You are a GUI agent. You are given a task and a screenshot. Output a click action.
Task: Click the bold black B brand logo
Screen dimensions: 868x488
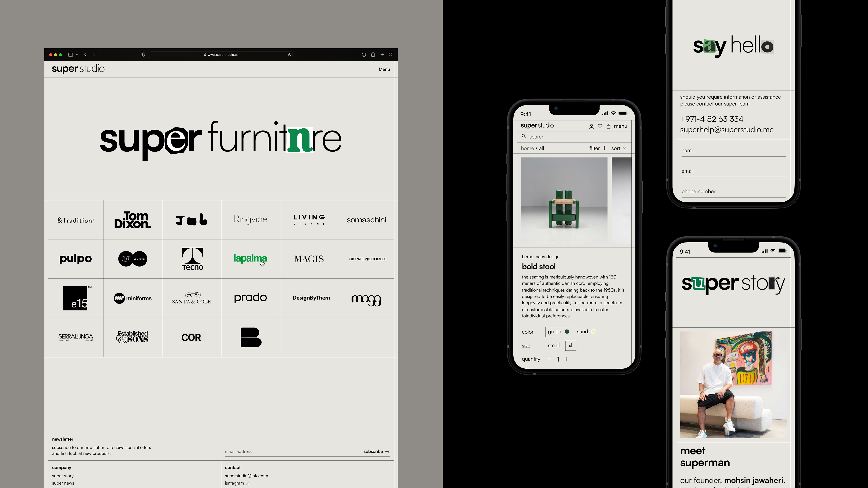251,337
